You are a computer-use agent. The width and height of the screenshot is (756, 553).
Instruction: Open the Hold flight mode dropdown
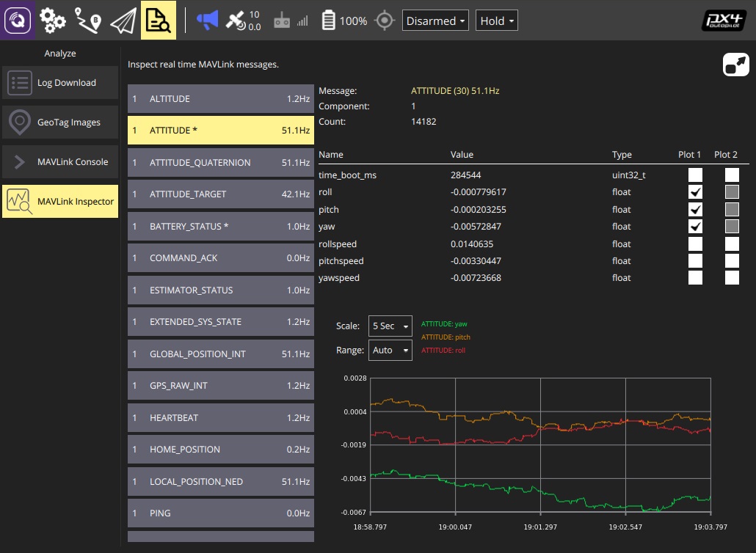497,21
